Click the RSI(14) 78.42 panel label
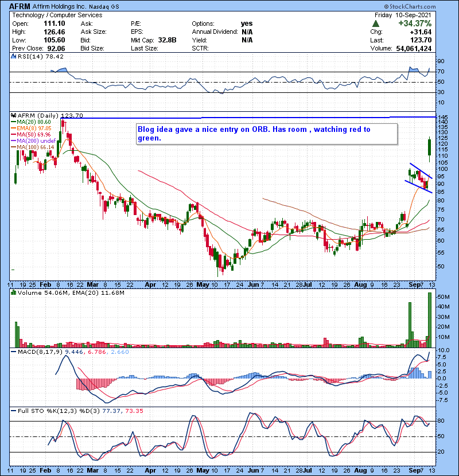This screenshot has height=476, width=459. click(x=41, y=56)
